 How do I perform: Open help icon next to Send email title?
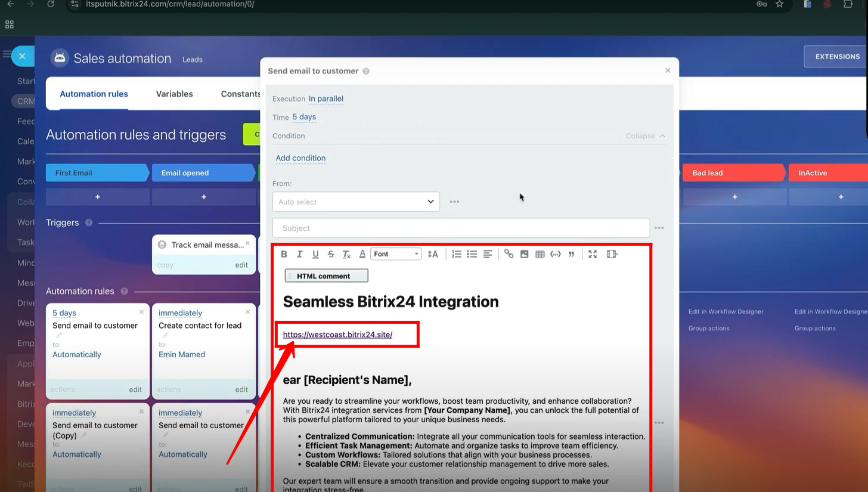[x=366, y=71]
